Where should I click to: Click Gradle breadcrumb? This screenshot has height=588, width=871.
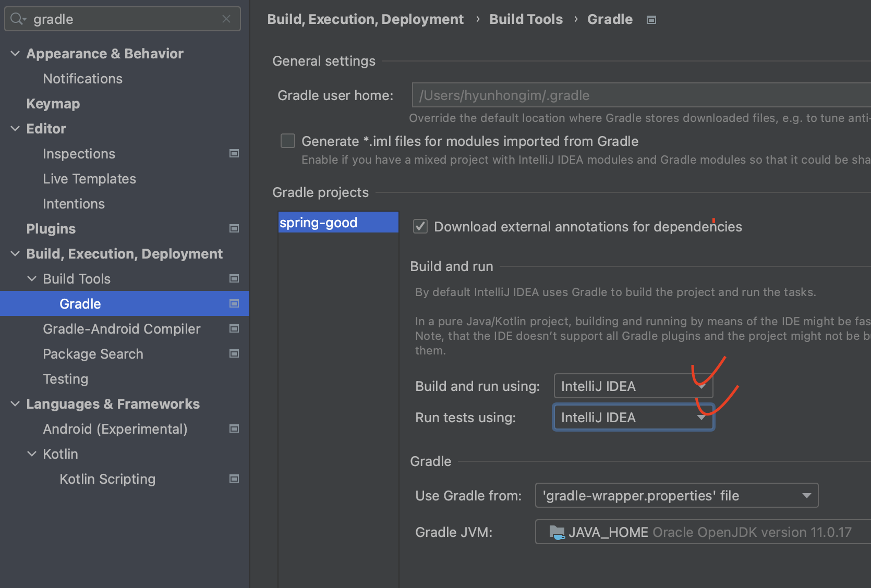[610, 19]
